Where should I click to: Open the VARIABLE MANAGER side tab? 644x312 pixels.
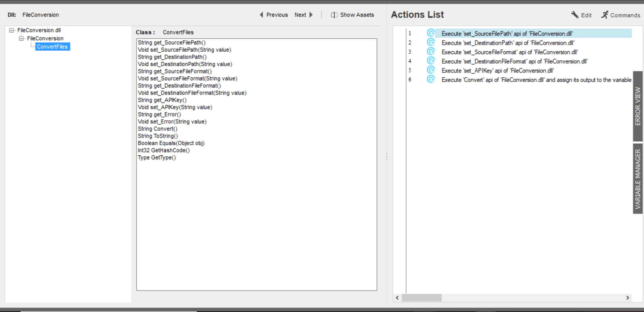coord(638,179)
